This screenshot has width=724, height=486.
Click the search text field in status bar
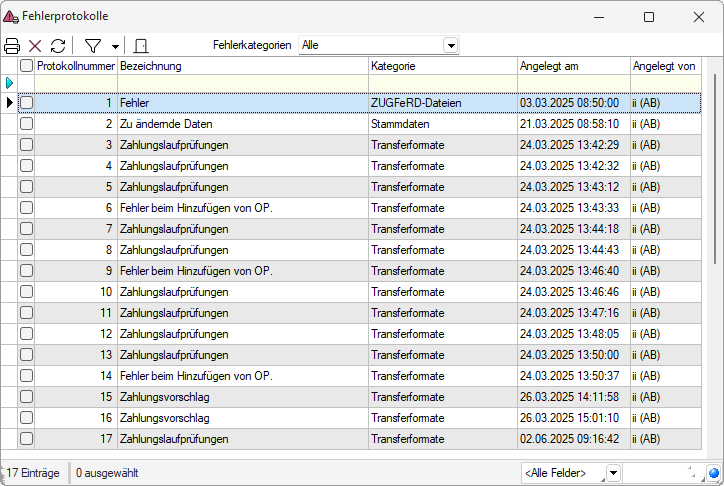click(660, 473)
